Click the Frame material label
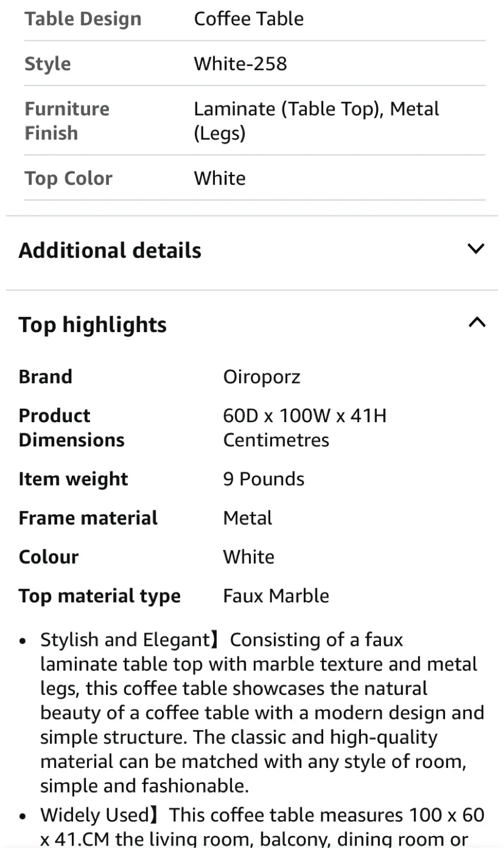 [88, 517]
